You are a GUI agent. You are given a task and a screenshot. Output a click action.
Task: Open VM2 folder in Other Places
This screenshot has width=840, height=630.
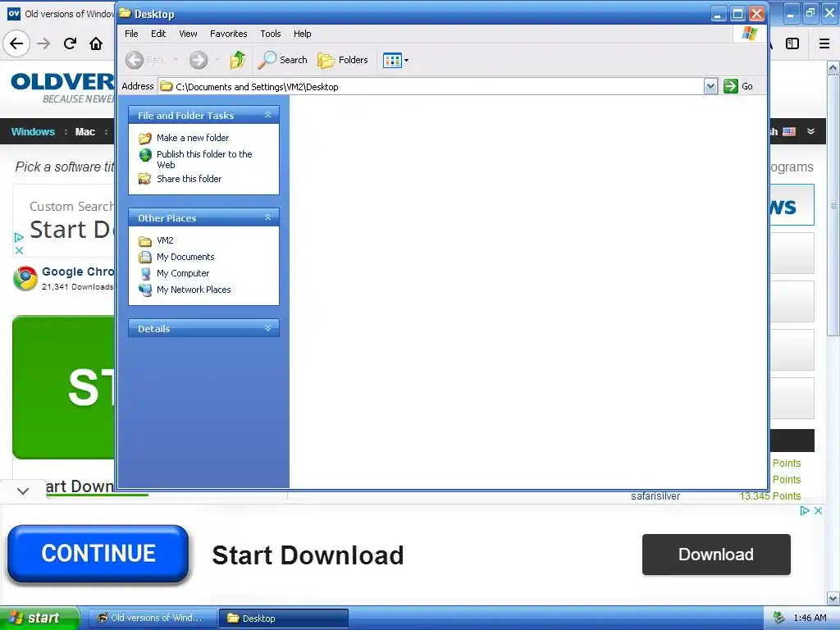pyautogui.click(x=165, y=240)
